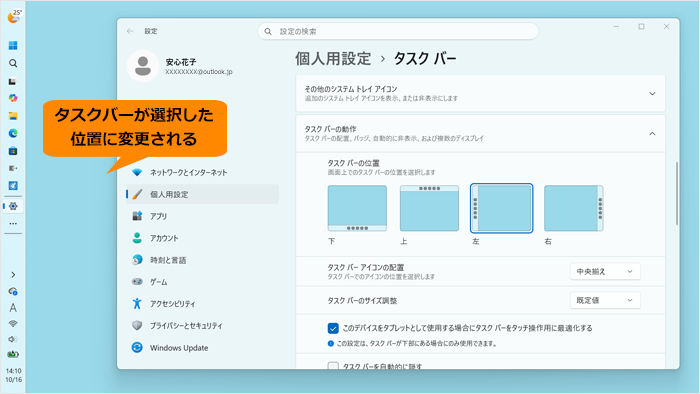Open アカウント in the sidebar

pyautogui.click(x=202, y=238)
